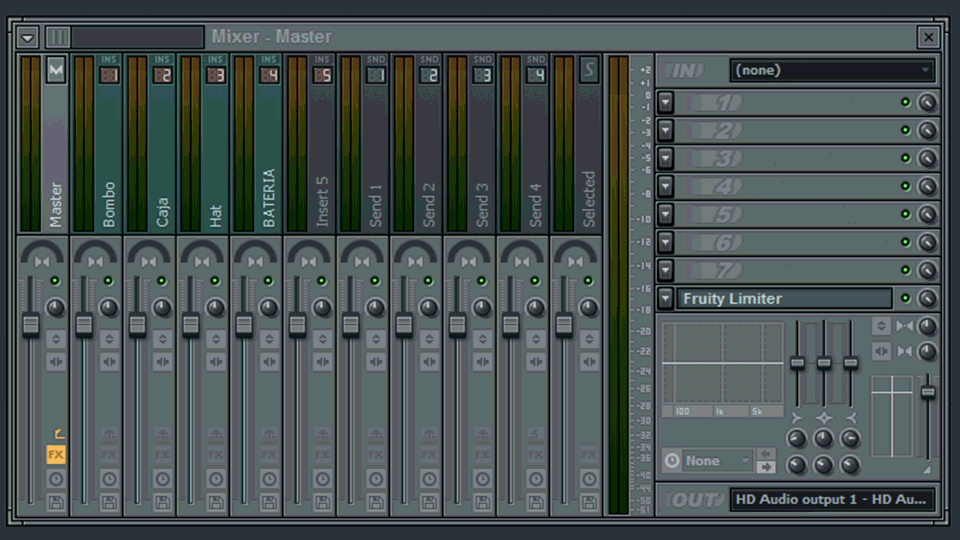Click the FX enable button on Master track
960x540 pixels.
click(56, 455)
